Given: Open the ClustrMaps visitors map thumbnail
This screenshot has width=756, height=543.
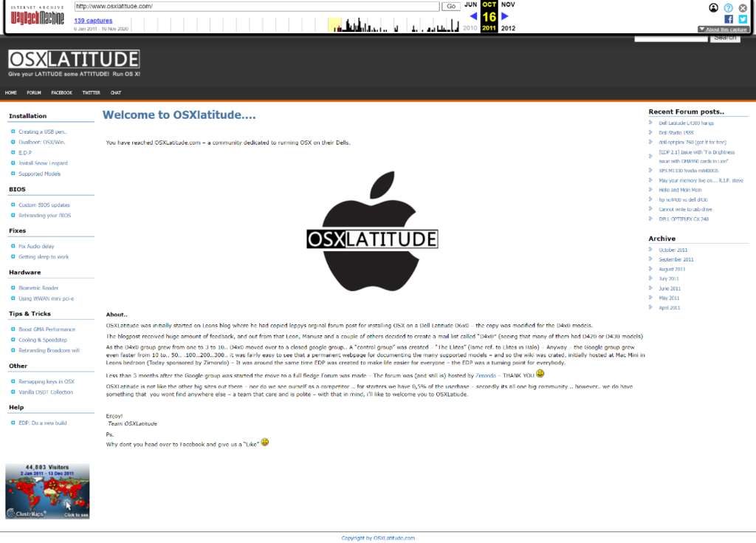Looking at the screenshot, I should coord(47,491).
